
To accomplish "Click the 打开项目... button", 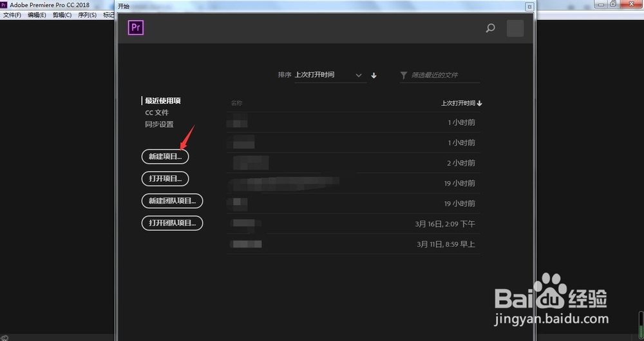I will [x=165, y=179].
